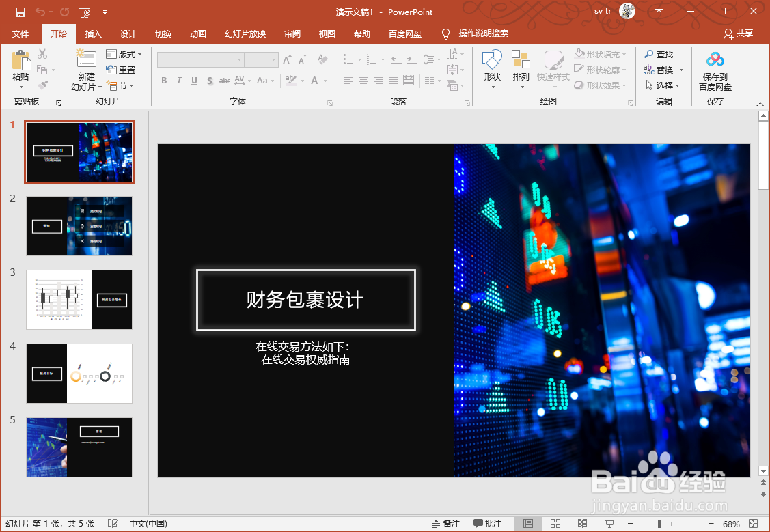Click the Cut scissors icon
Screen dimensions: 770x532
point(43,54)
